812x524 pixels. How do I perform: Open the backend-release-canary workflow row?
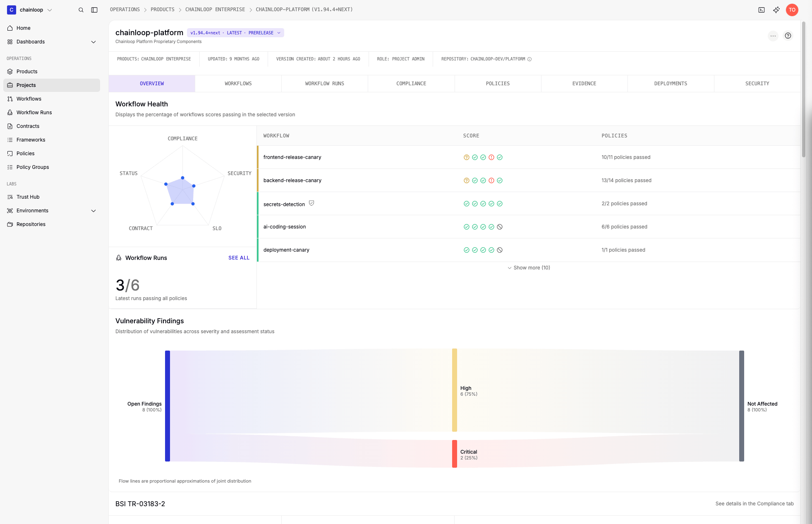tap(529, 180)
